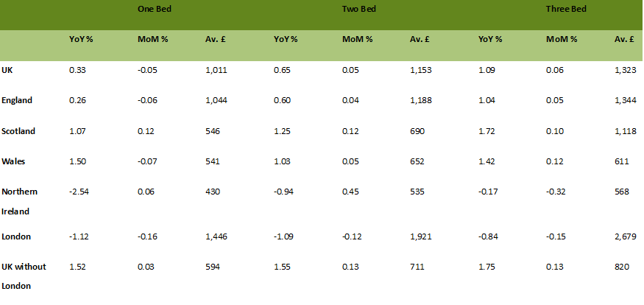The width and height of the screenshot is (644, 305).
Task: Select the UK without London row label
Action: pyautogui.click(x=24, y=276)
